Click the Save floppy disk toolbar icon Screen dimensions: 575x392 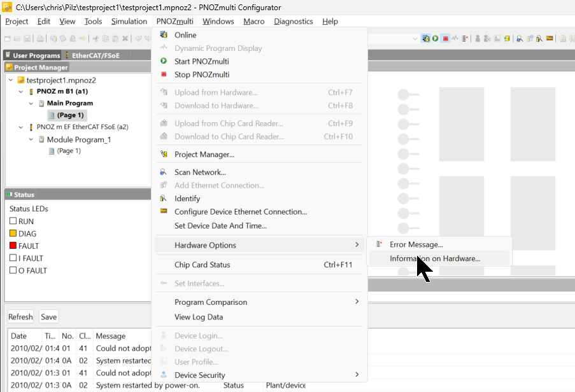tap(27, 38)
